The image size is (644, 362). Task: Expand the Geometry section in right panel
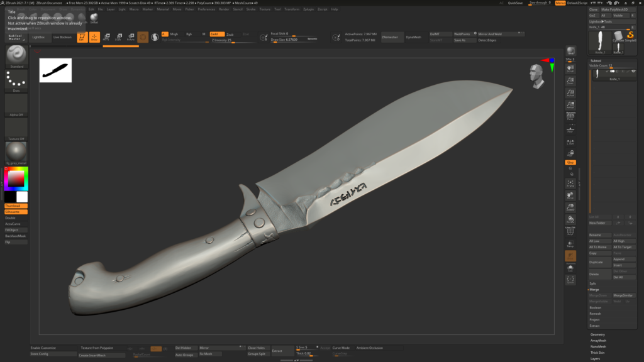coord(597,335)
